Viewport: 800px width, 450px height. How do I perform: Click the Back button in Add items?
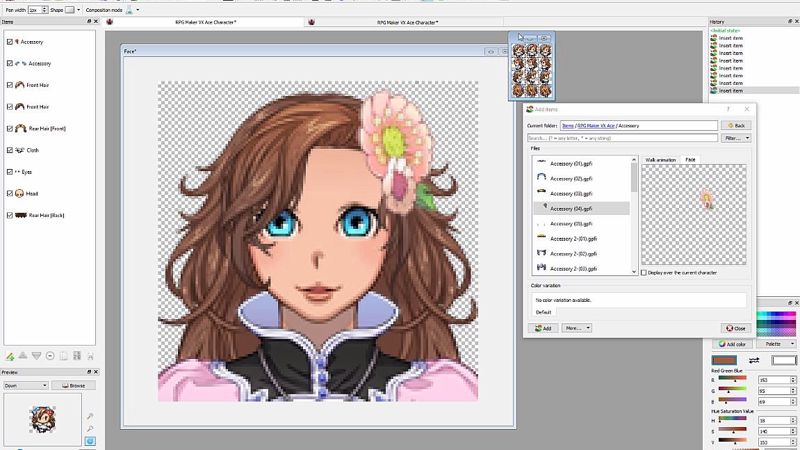(736, 125)
